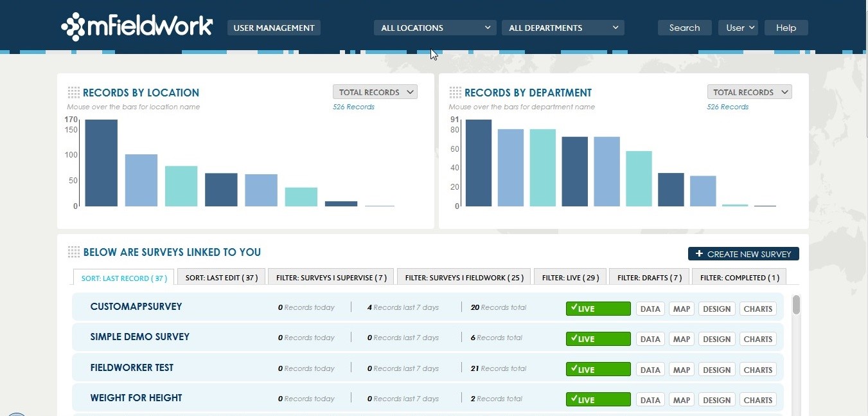868x416 pixels.
Task: Toggle LIVE status for SIMPLE DEMO SURVEY
Action: [598, 339]
